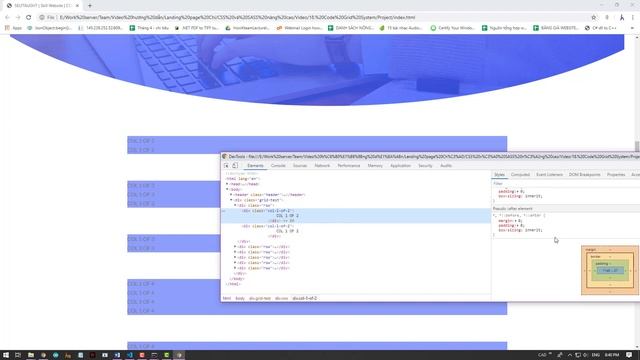640x360 pixels.
Task: Open the Network tab in DevTools
Action: 322,166
